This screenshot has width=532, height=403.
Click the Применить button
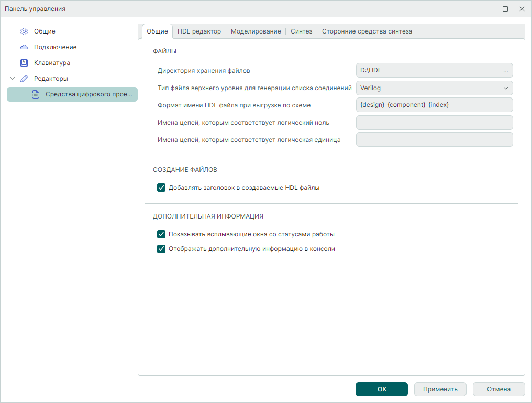[x=440, y=389]
